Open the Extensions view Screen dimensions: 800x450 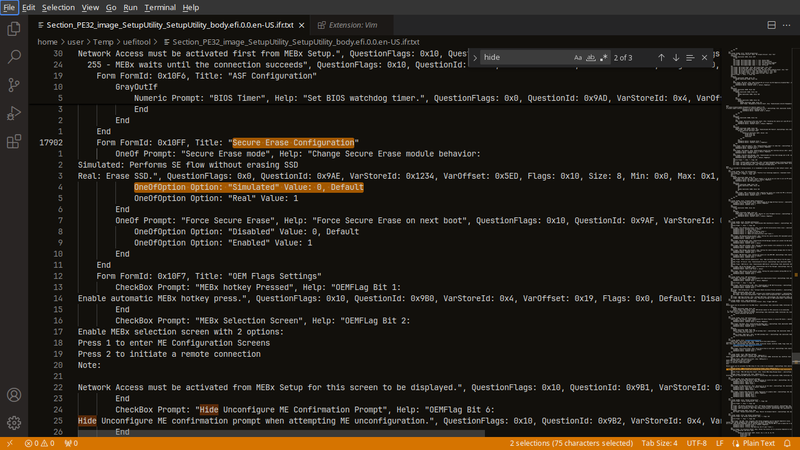[14, 141]
